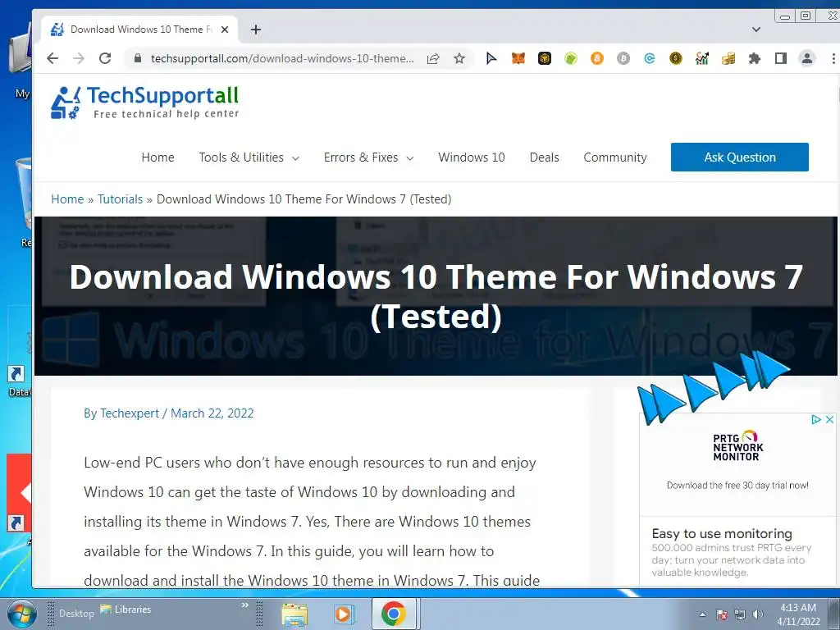Open the Errors & Fixes menu
Image resolution: width=840 pixels, height=630 pixels.
click(x=361, y=157)
